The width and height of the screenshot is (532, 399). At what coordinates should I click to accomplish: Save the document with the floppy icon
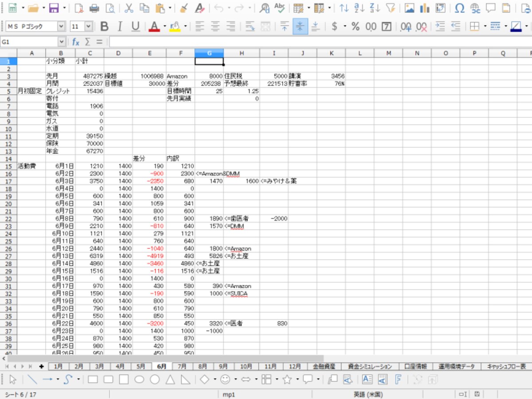point(54,8)
